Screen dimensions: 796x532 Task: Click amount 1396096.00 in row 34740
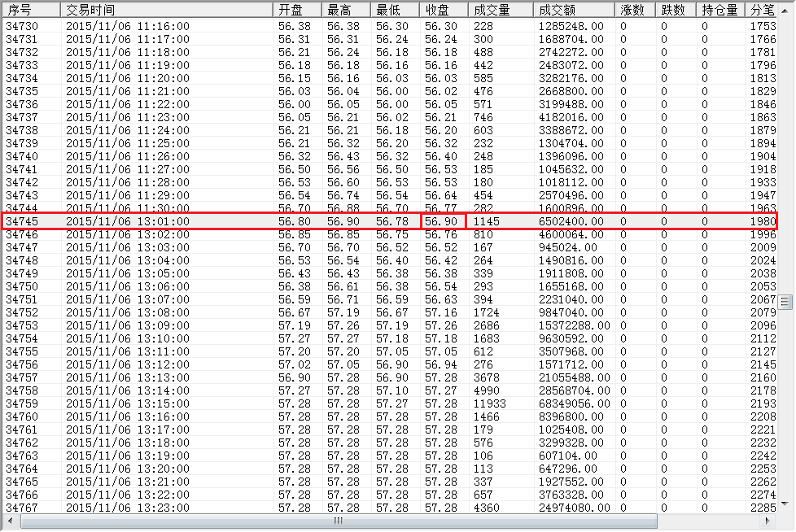click(x=571, y=156)
